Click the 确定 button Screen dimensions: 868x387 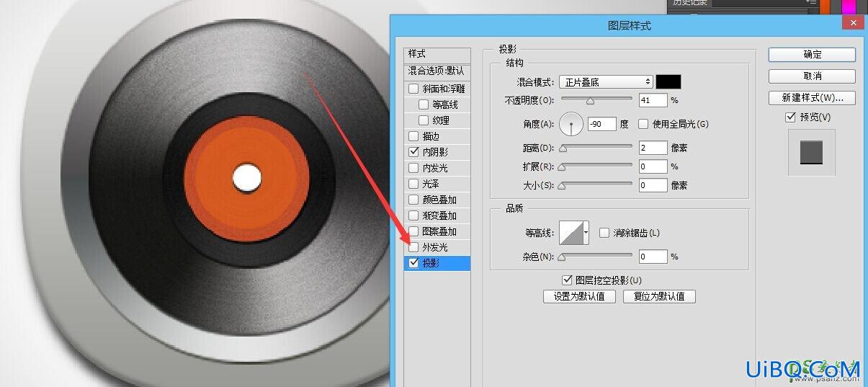(x=812, y=55)
